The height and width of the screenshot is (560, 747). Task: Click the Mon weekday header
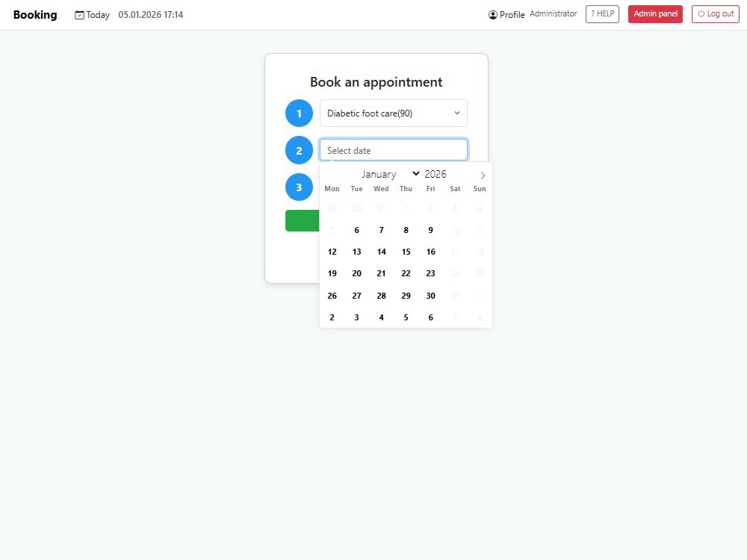pos(332,189)
